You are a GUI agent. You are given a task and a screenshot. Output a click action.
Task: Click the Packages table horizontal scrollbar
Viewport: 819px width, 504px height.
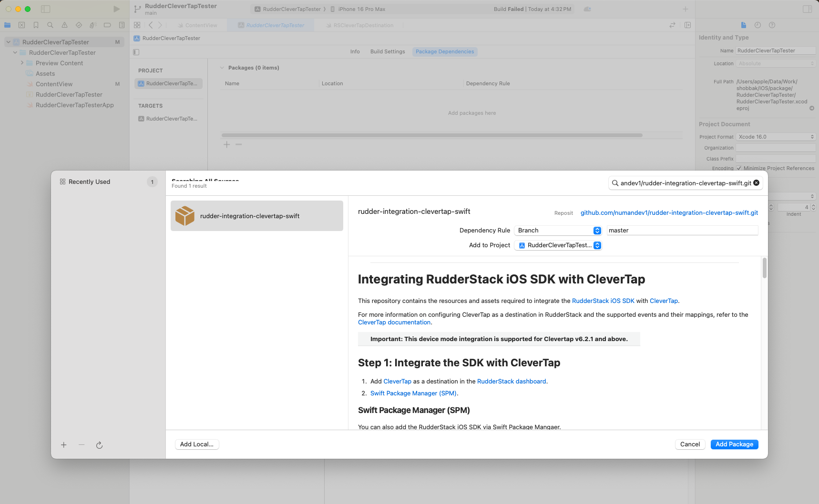[432, 135]
